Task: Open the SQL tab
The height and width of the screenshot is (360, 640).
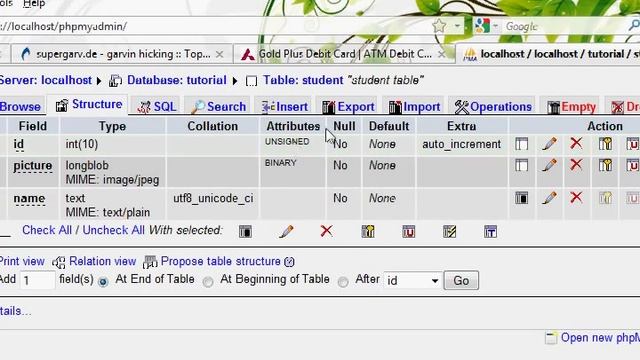Action: click(157, 107)
